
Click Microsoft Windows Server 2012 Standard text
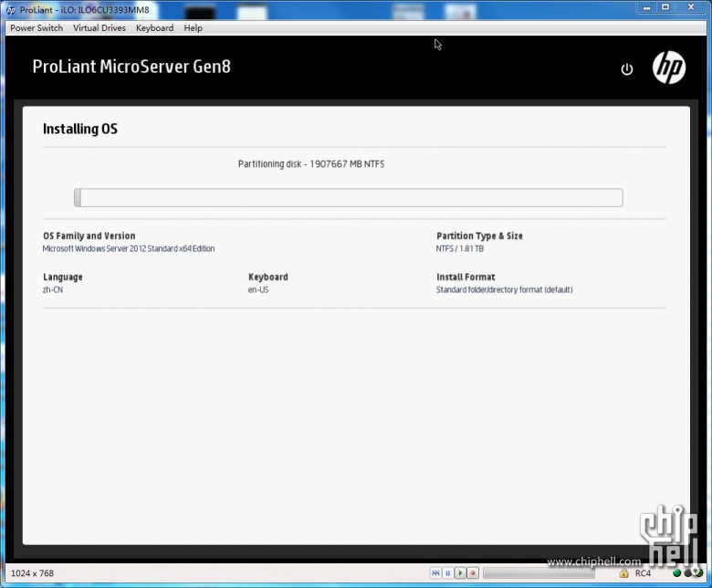point(129,248)
